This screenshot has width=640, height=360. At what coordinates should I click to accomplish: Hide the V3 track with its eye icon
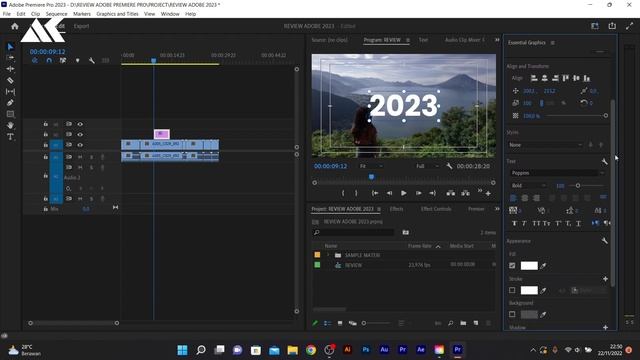pyautogui.click(x=80, y=124)
